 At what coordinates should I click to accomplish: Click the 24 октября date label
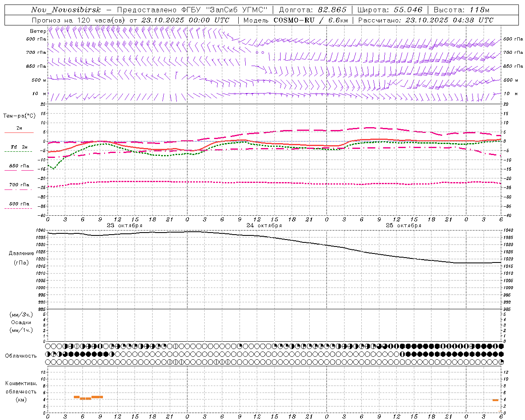tap(264, 226)
